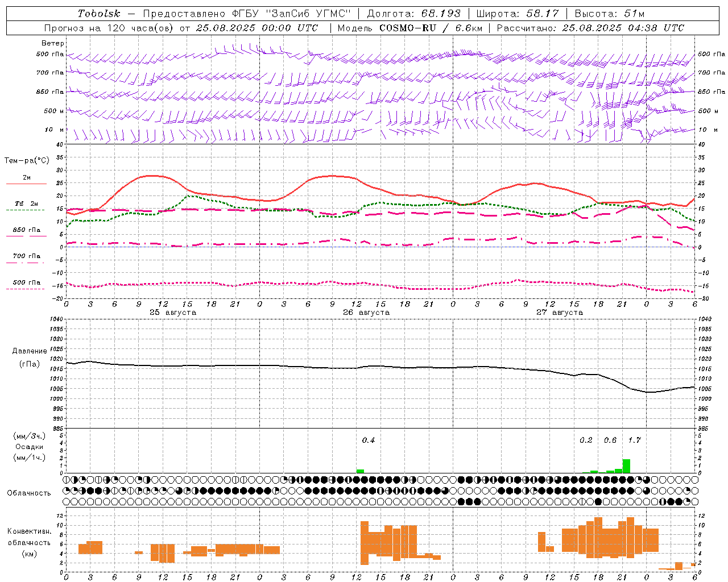Screen dimensions: 728x582
Task: Click the green precipitation bar below the 0.4 value
Action: pos(360,471)
